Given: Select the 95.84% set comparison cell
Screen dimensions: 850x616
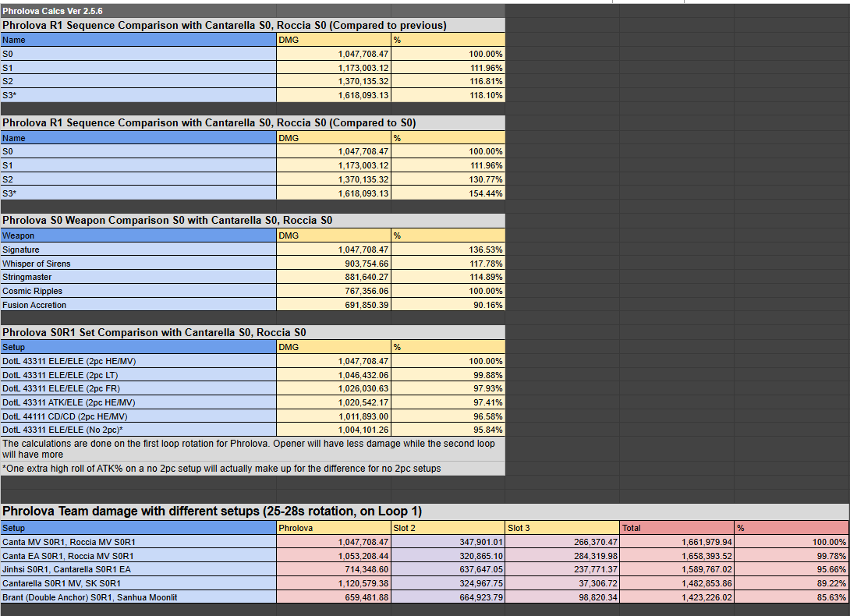Looking at the screenshot, I should point(448,430).
